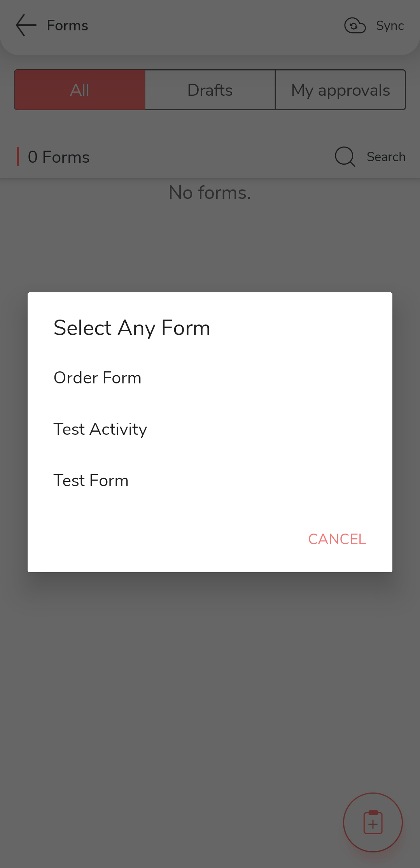Open the Drafts tab
The height and width of the screenshot is (868, 420).
(210, 90)
